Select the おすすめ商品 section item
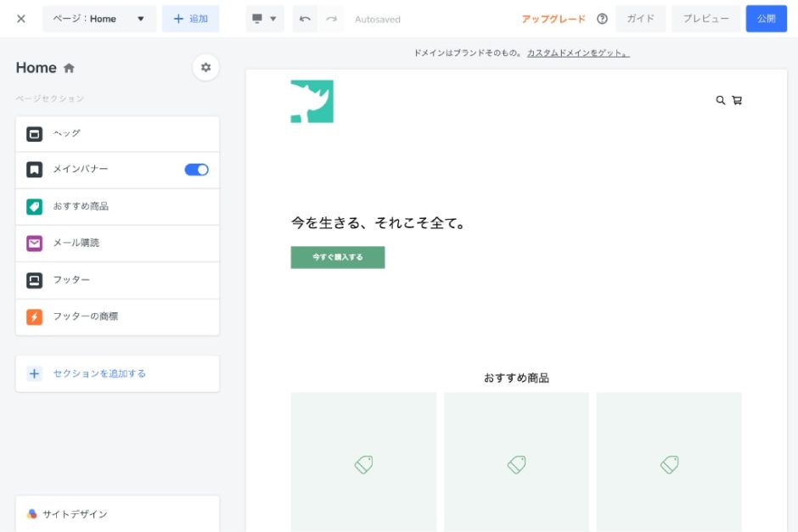The width and height of the screenshot is (798, 532). click(x=117, y=206)
